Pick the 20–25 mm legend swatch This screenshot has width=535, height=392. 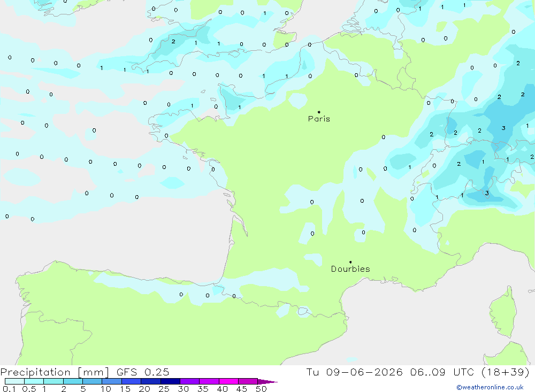point(151,381)
